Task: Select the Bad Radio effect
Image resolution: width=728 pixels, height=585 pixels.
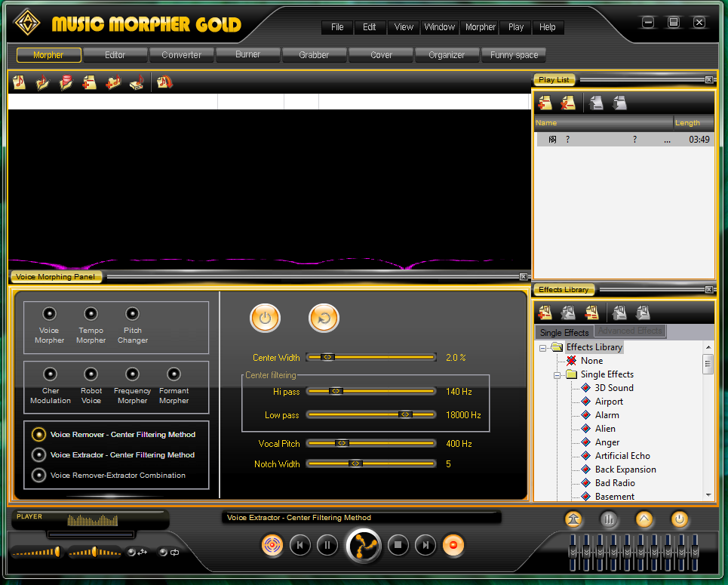Action: click(615, 483)
